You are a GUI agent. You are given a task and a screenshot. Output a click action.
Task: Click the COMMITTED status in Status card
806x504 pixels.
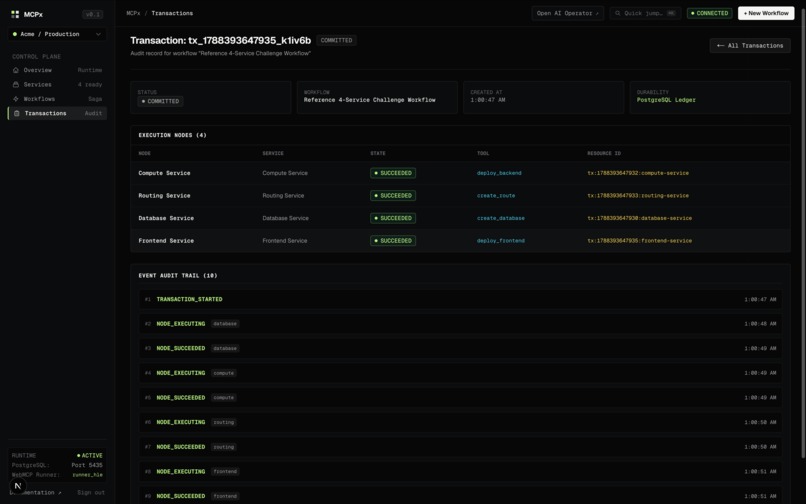[160, 101]
